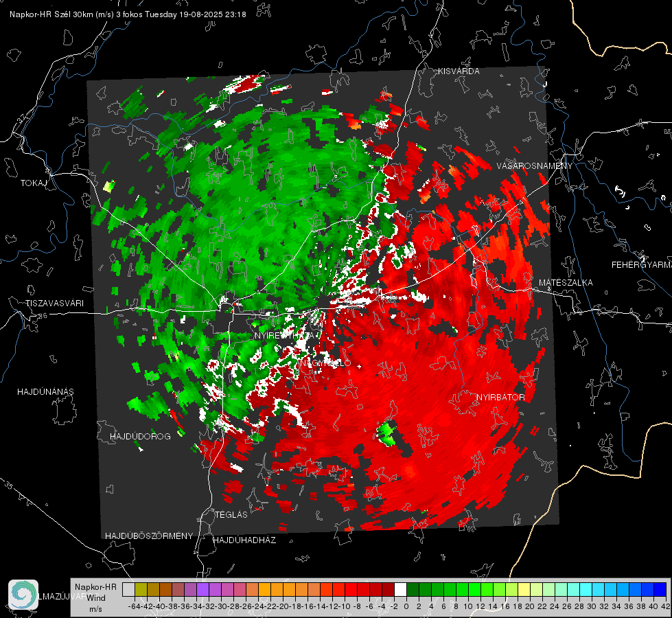Select yellow swatch between 18 and 20

(x=524, y=590)
